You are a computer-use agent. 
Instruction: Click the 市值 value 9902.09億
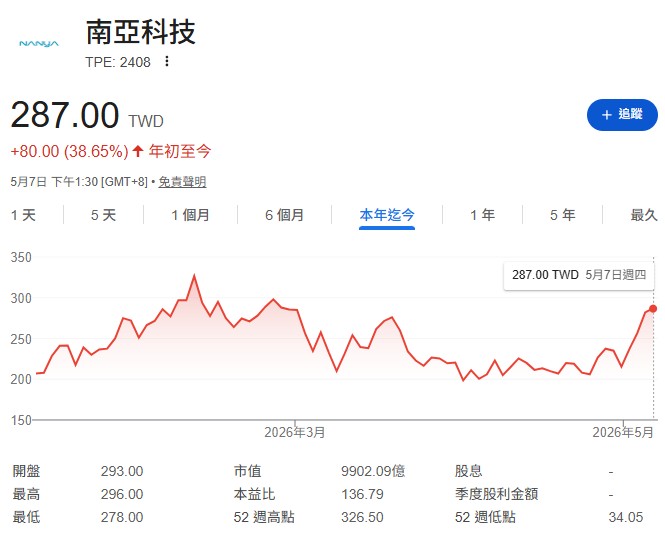[x=373, y=471]
